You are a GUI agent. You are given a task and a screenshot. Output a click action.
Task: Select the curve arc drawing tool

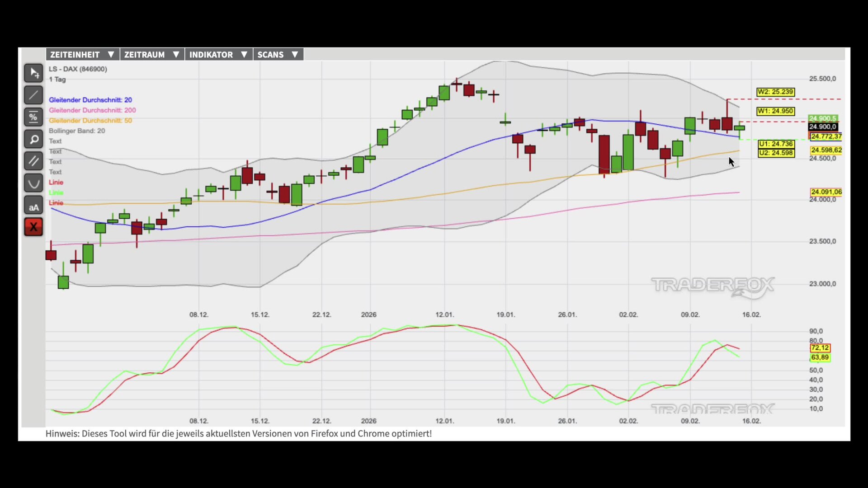(x=33, y=183)
